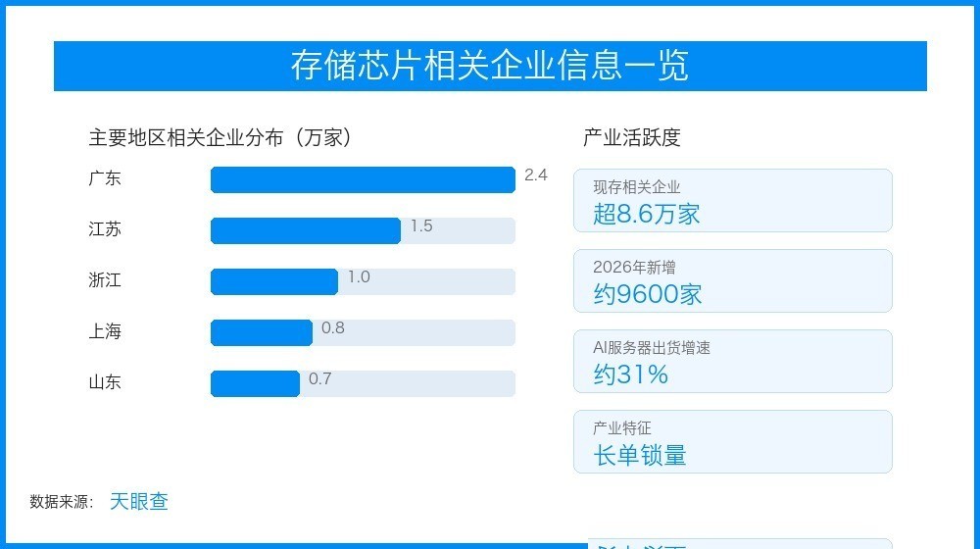Click the value 0.7 on 山东 bar
Viewport: 980px width, 549px height.
coord(320,379)
